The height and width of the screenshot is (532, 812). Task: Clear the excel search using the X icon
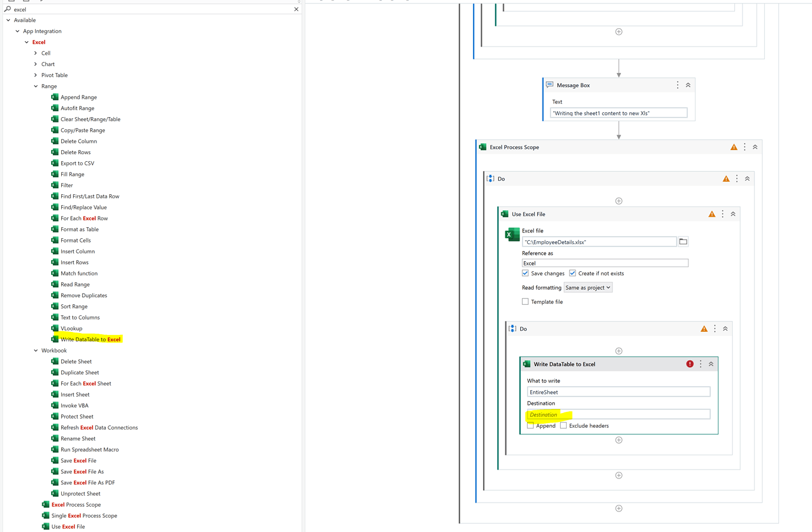[x=296, y=9]
